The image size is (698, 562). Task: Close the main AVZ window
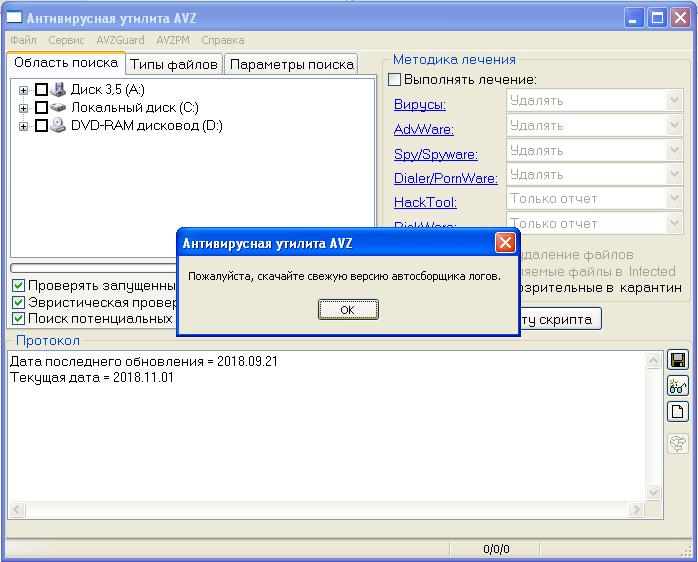(681, 18)
